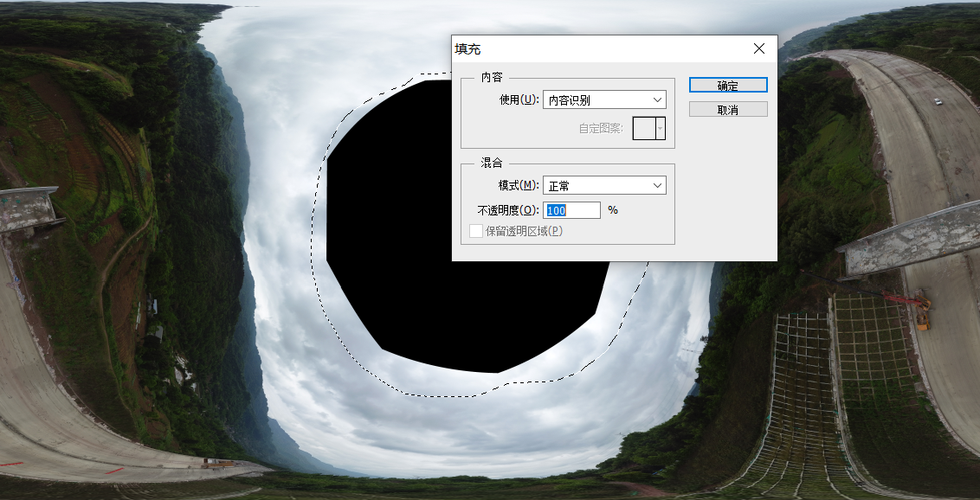Viewport: 980px width, 500px height.
Task: Click the 混合 group label
Action: [491, 163]
